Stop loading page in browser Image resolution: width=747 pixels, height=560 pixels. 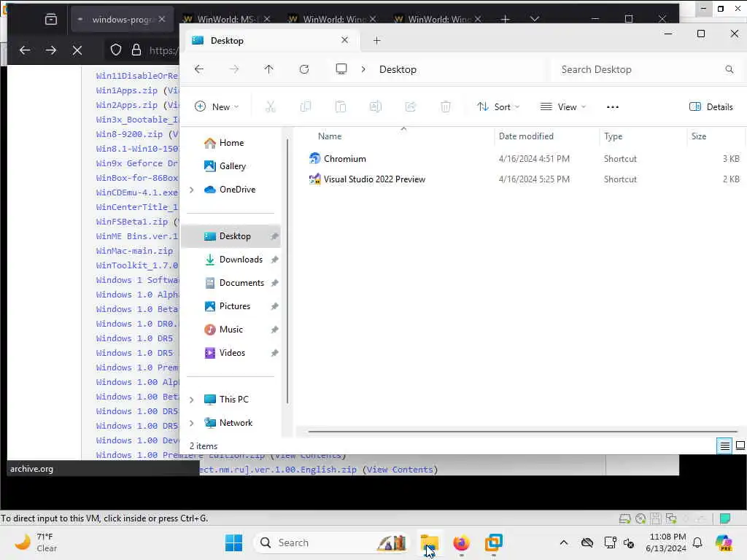[77, 50]
